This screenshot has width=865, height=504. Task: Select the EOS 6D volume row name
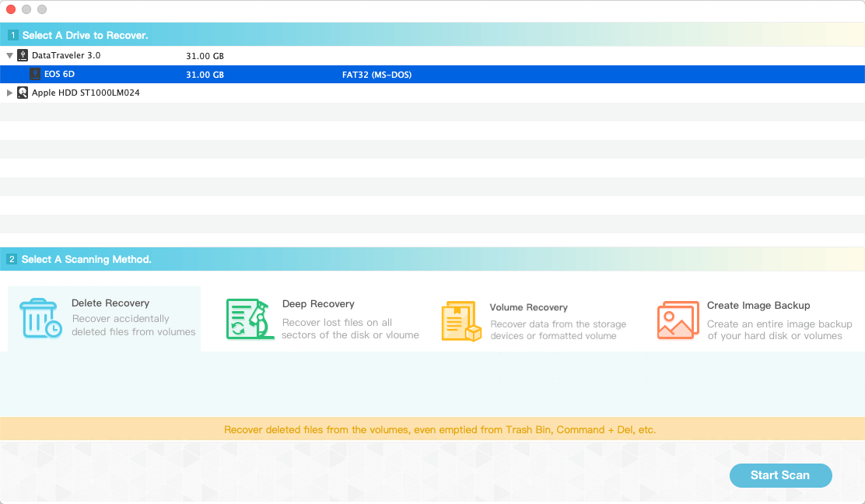(60, 74)
